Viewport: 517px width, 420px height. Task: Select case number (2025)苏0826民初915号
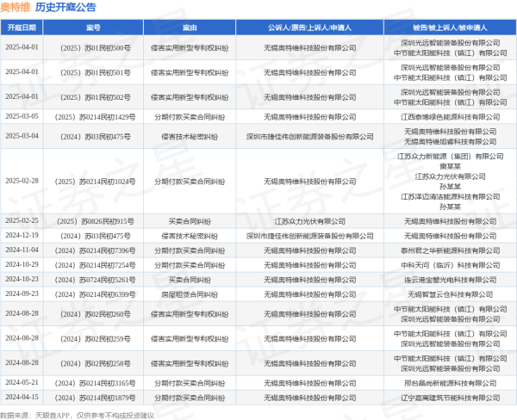(96, 221)
